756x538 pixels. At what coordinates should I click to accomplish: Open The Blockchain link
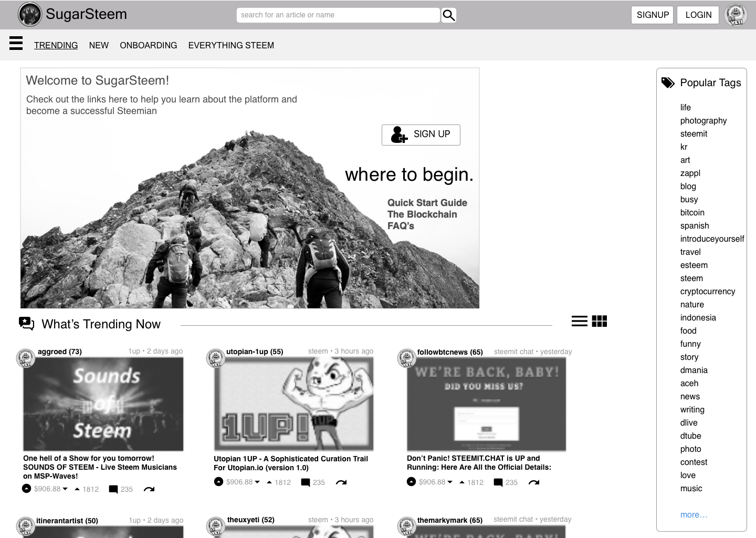click(422, 214)
